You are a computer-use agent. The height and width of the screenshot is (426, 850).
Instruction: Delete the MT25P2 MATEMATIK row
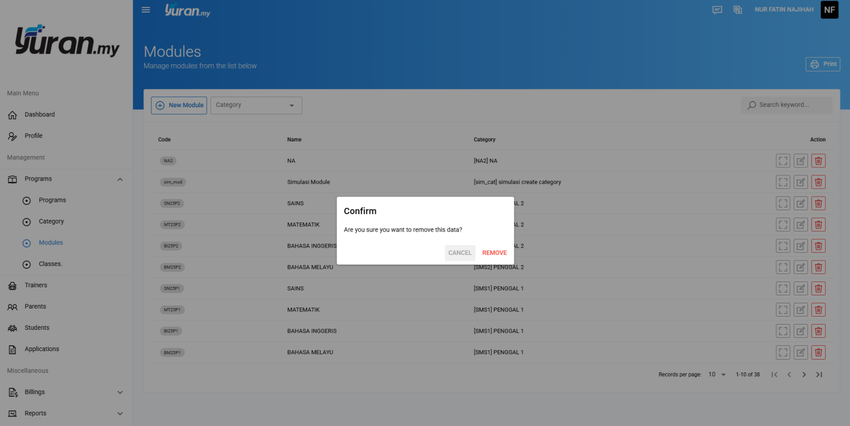(819, 224)
